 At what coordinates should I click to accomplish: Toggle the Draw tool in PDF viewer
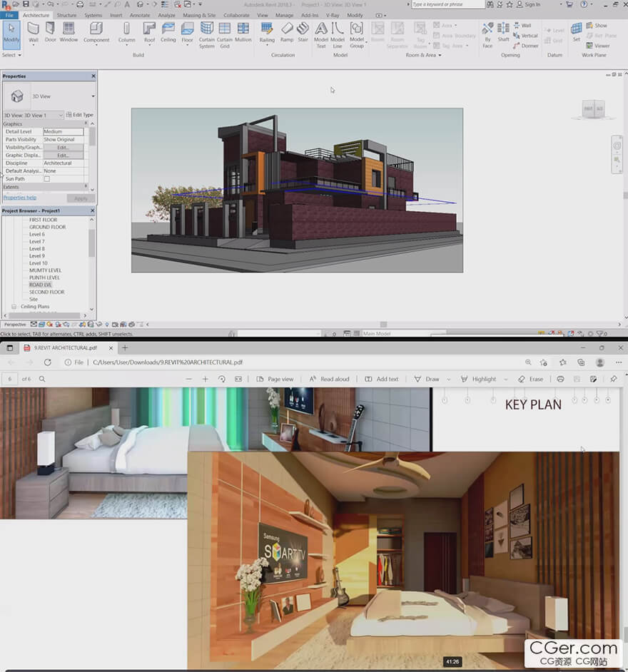(x=427, y=379)
